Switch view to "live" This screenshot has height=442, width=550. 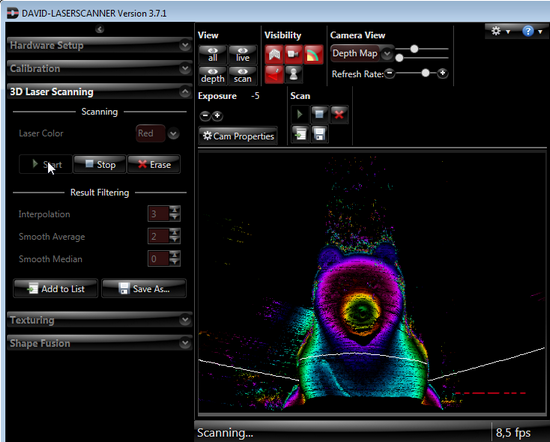point(242,55)
